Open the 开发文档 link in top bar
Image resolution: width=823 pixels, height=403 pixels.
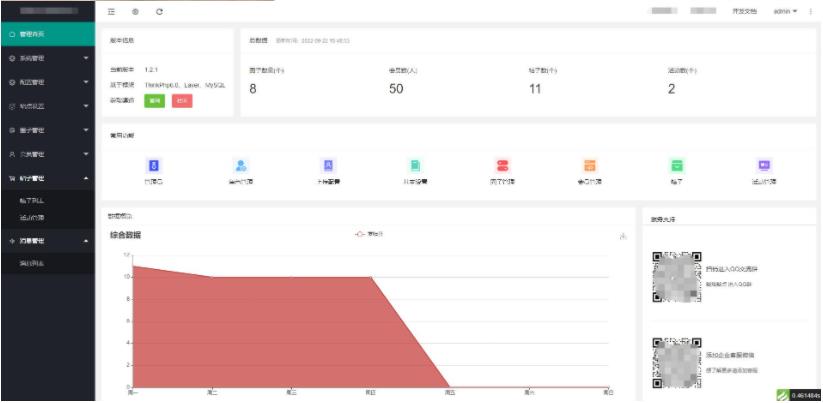(x=745, y=11)
